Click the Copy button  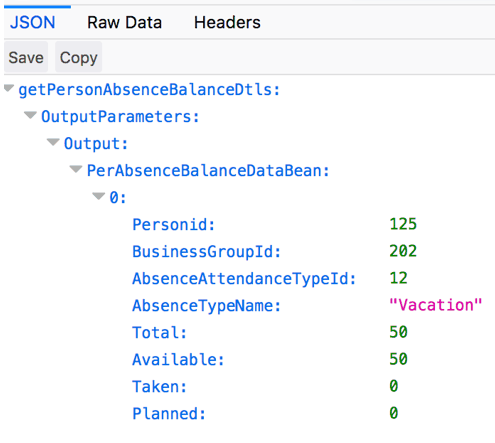[79, 57]
